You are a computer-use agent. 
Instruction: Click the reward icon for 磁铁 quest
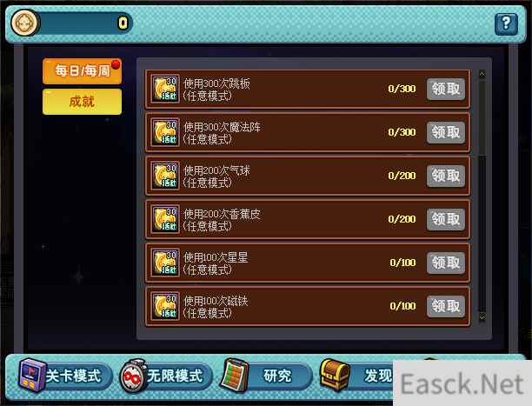[165, 306]
